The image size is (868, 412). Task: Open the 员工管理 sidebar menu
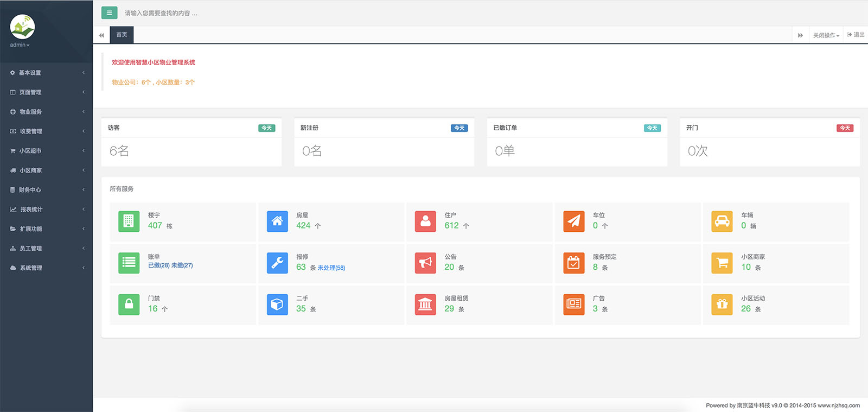point(46,249)
